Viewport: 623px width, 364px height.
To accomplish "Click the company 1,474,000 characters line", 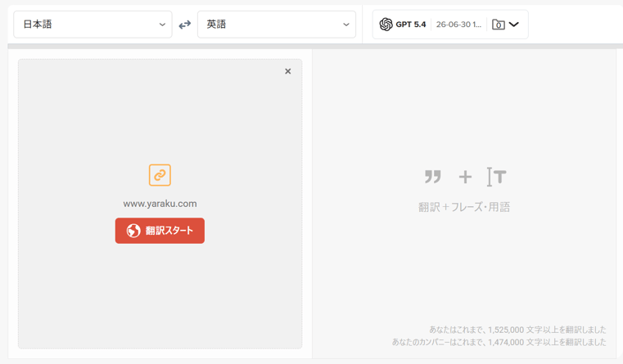I will (x=499, y=342).
